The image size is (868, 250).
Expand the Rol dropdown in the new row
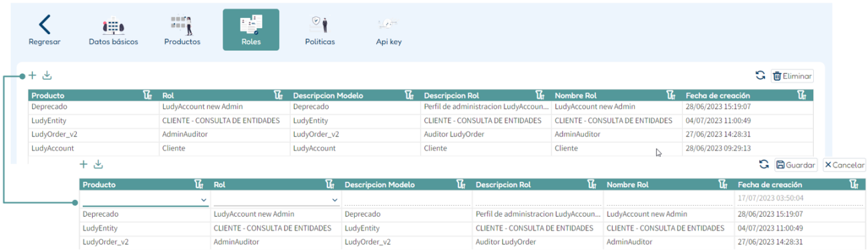(x=334, y=199)
